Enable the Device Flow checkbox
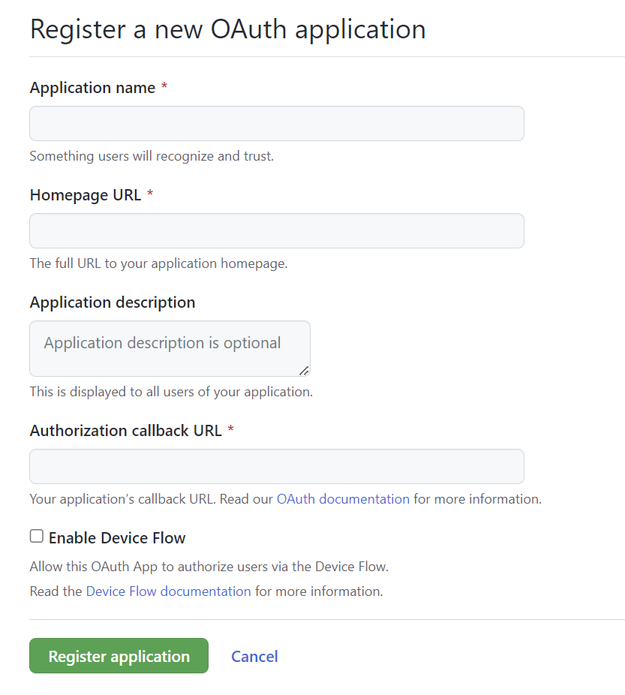This screenshot has height=695, width=625. 37,537
